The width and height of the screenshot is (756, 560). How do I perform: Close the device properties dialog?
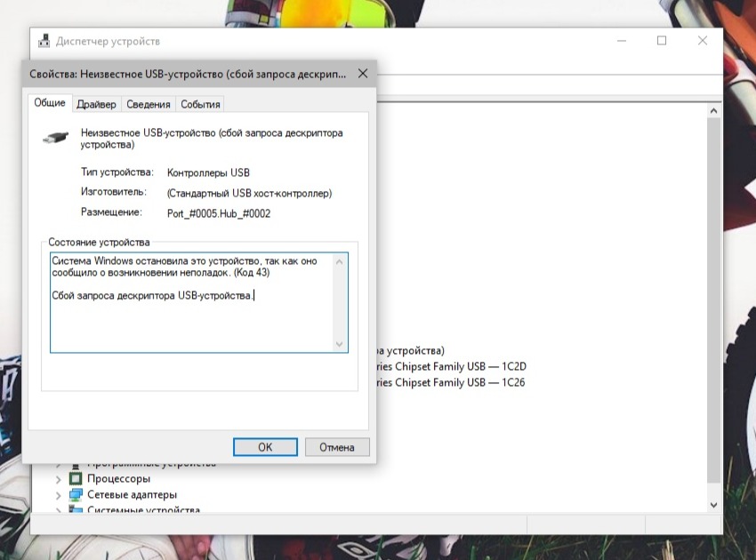(x=363, y=73)
